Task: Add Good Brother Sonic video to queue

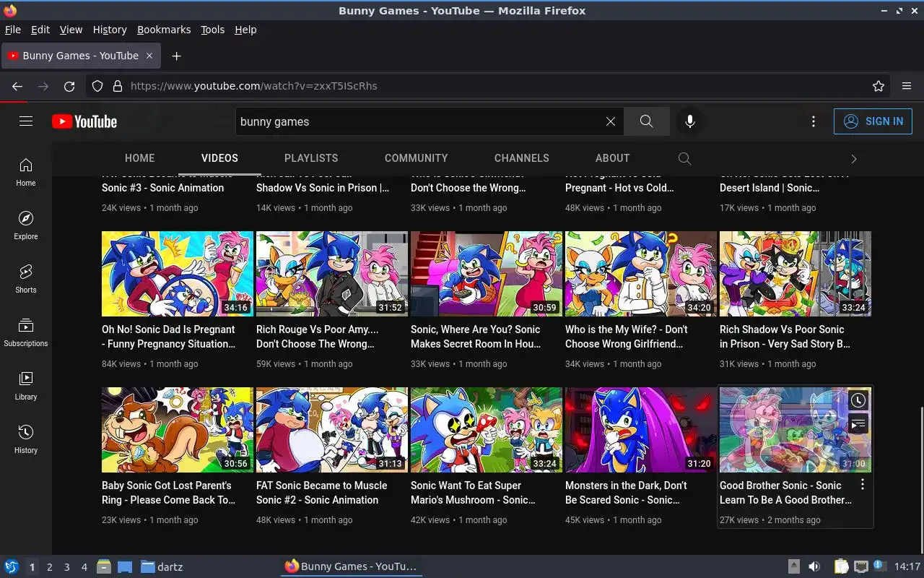Action: 858,424
